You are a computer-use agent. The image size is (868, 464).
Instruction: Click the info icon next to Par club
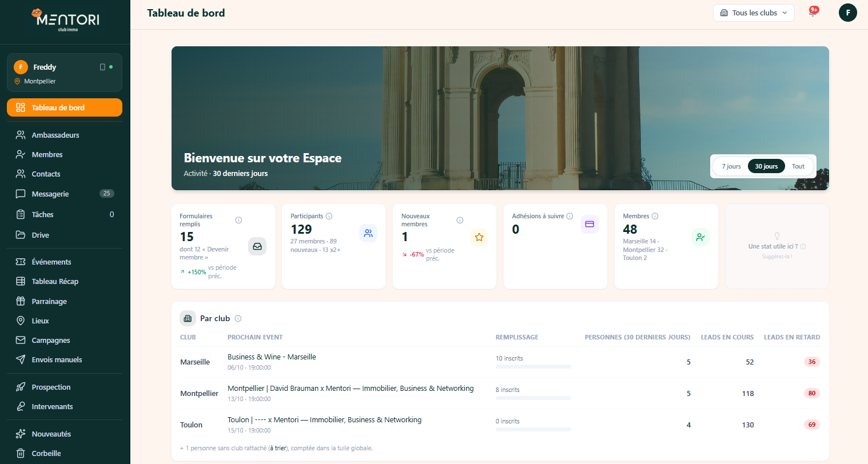(238, 318)
